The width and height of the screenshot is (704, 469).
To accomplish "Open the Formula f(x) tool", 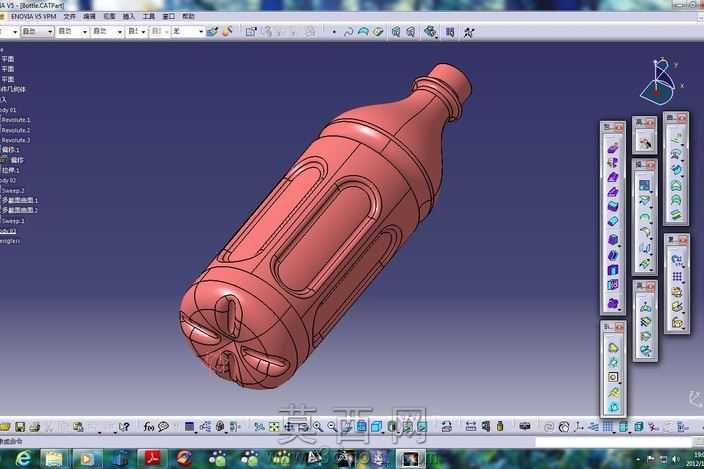I will (149, 426).
